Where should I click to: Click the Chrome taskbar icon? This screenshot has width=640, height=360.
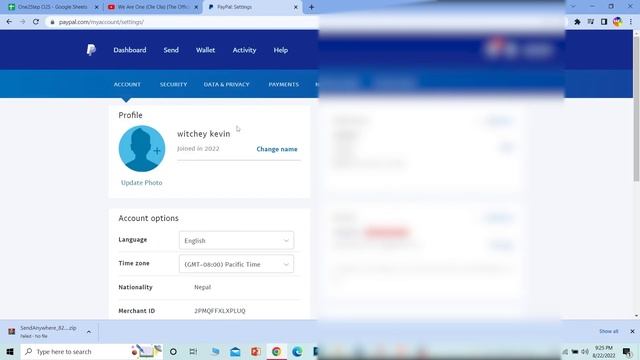tap(276, 351)
